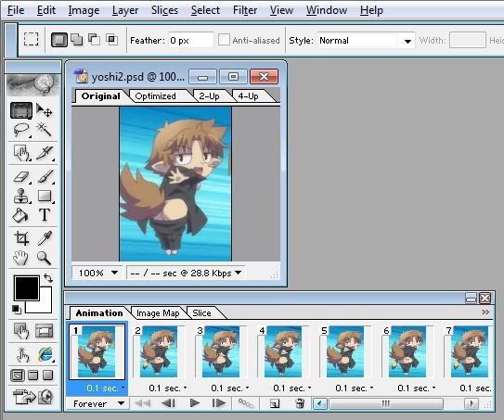Open the File menu

pos(16,10)
